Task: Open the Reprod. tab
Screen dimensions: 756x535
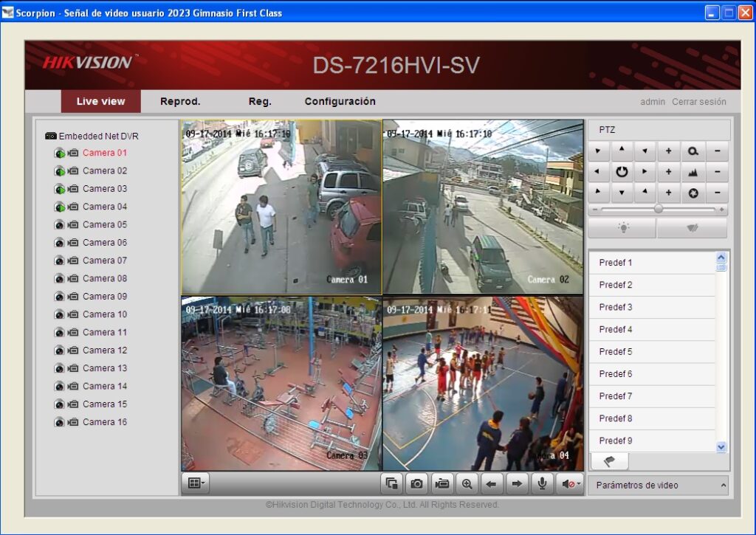Action: coord(180,101)
